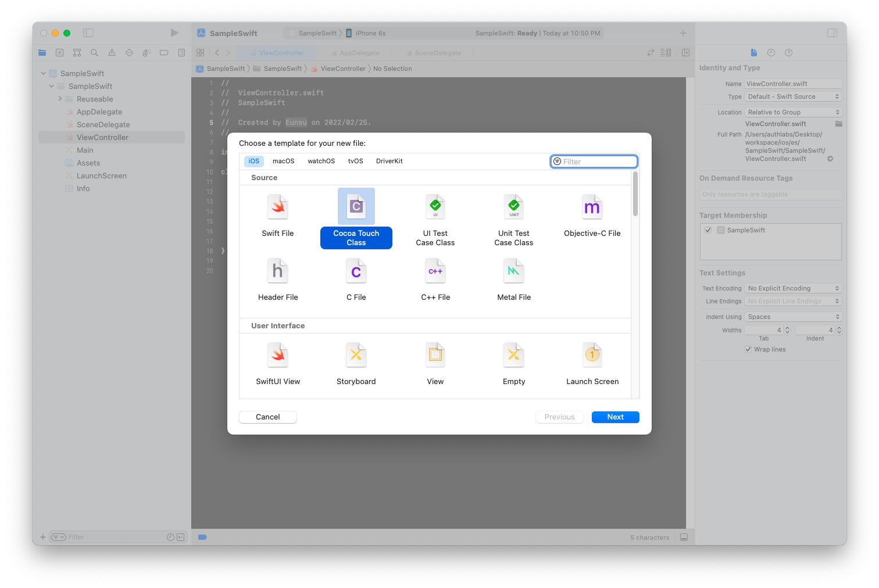Switch to the DriverKit platform tab
The width and height of the screenshot is (879, 588).
(x=390, y=161)
